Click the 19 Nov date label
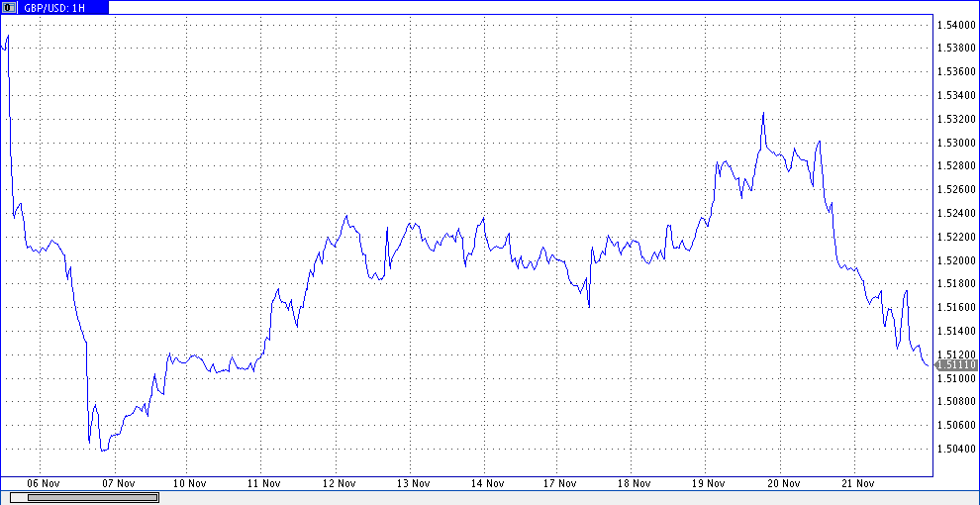The width and height of the screenshot is (980, 505). pyautogui.click(x=709, y=484)
